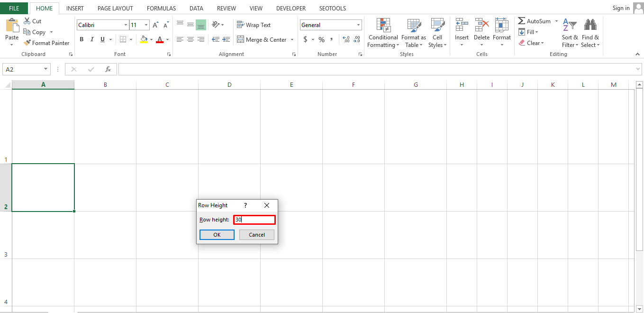This screenshot has width=644, height=313.
Task: Click the Increase Decimal icon
Action: pos(345,40)
